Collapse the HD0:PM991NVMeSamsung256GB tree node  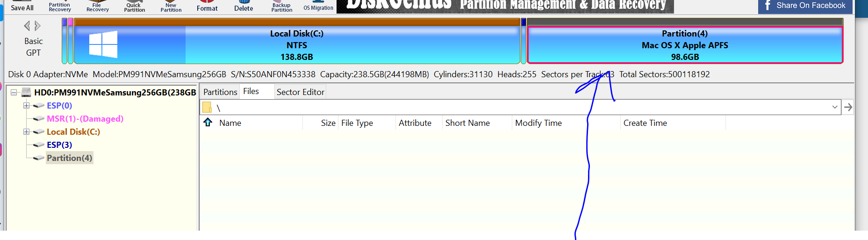coord(14,92)
